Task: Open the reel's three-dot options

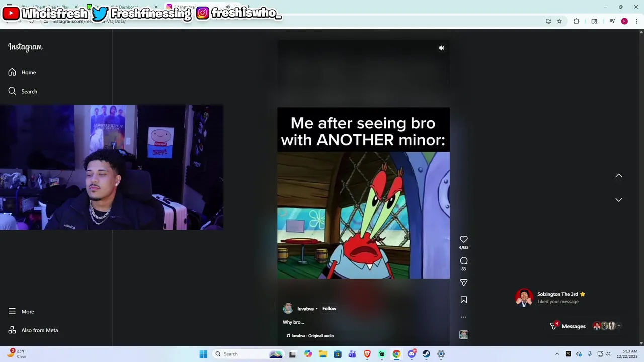Action: point(464,317)
